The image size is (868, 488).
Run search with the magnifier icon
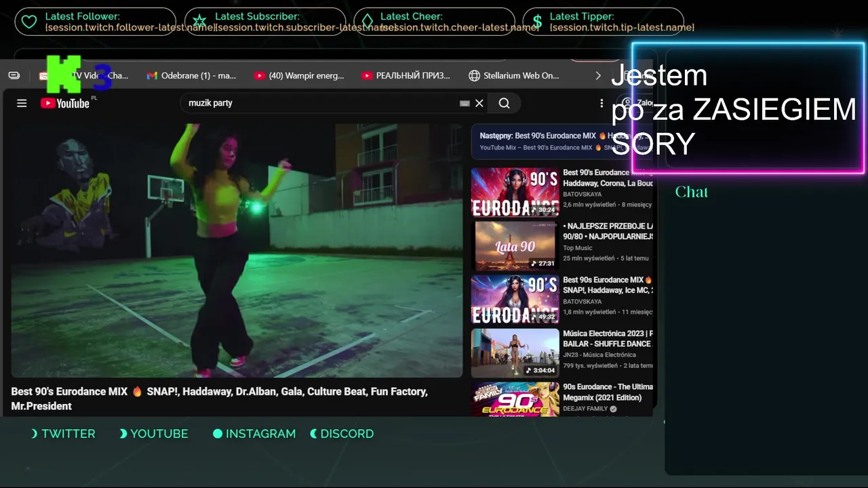pyautogui.click(x=504, y=103)
